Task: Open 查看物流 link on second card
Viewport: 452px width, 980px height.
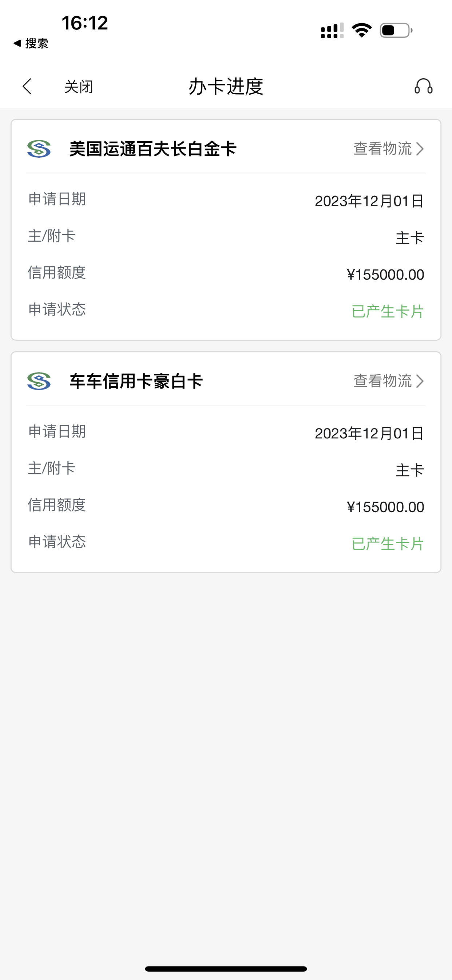Action: 388,381
